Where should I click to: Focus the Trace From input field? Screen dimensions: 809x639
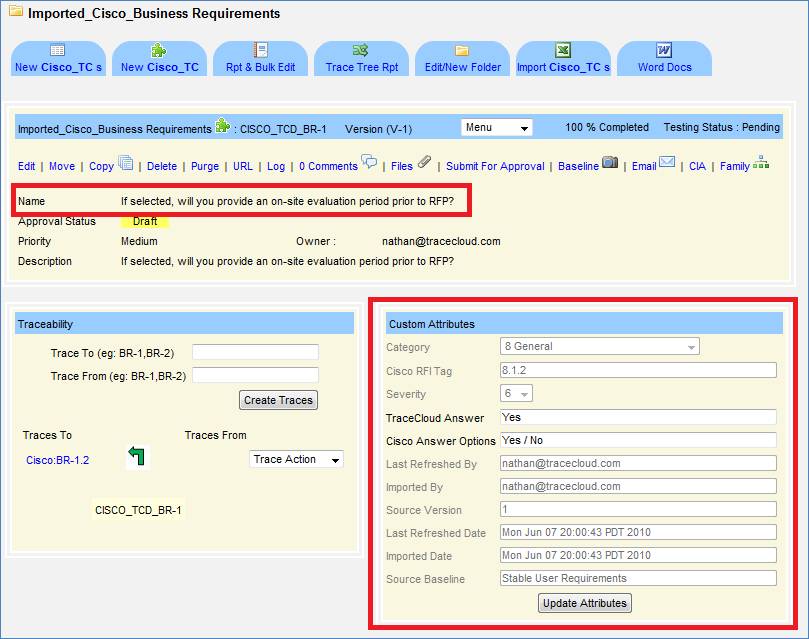coord(255,375)
